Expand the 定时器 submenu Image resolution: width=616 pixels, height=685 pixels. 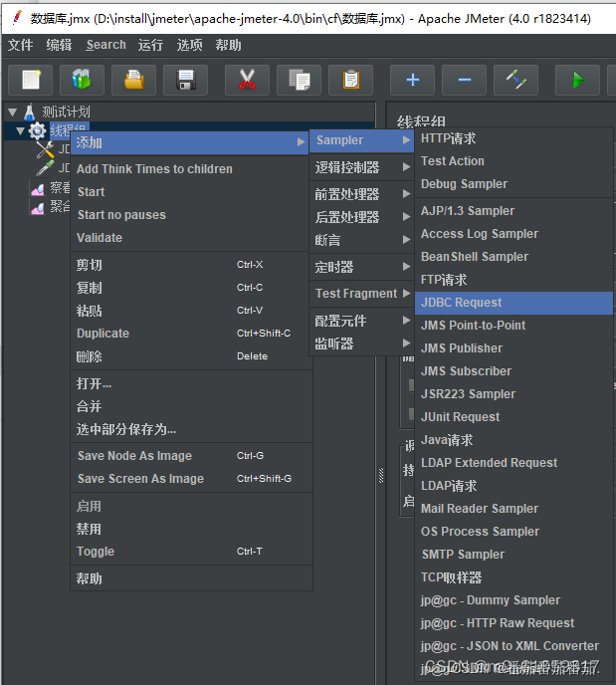(x=362, y=267)
